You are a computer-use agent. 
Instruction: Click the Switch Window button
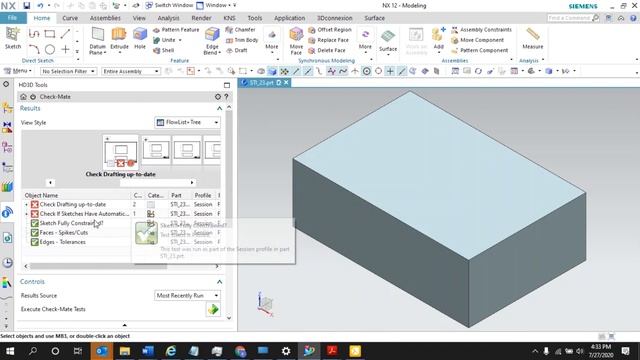pos(169,5)
